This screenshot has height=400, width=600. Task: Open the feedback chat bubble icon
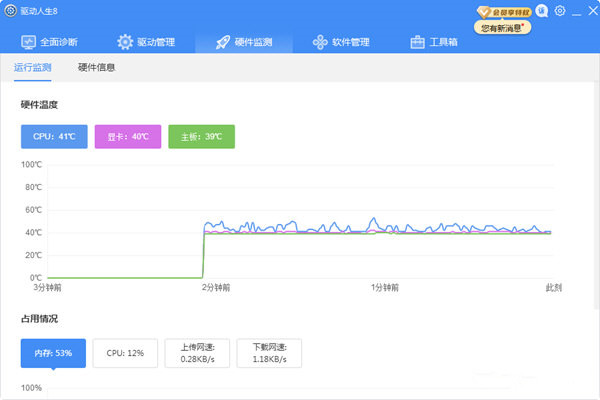541,12
